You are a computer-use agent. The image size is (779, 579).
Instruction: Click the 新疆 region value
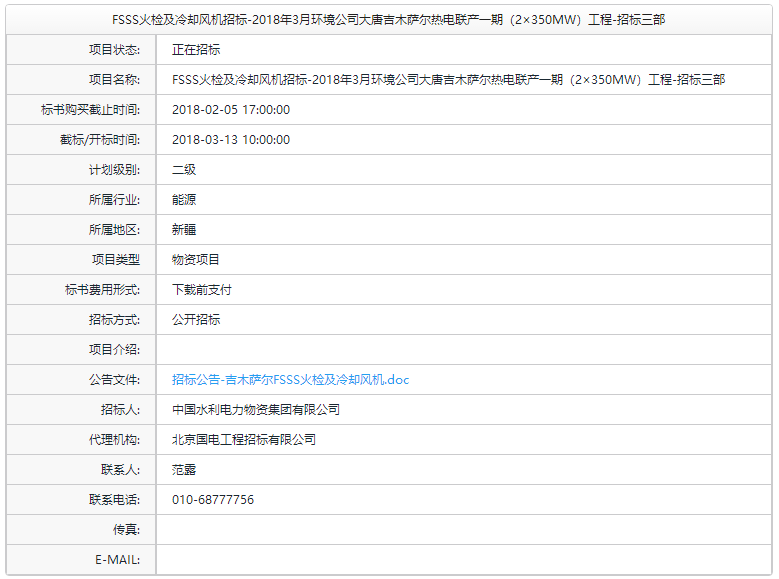point(184,230)
